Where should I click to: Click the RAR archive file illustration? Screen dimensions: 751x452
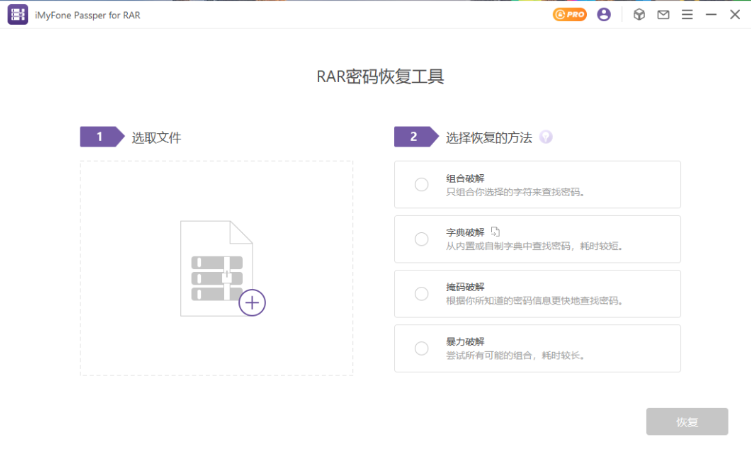pos(213,267)
